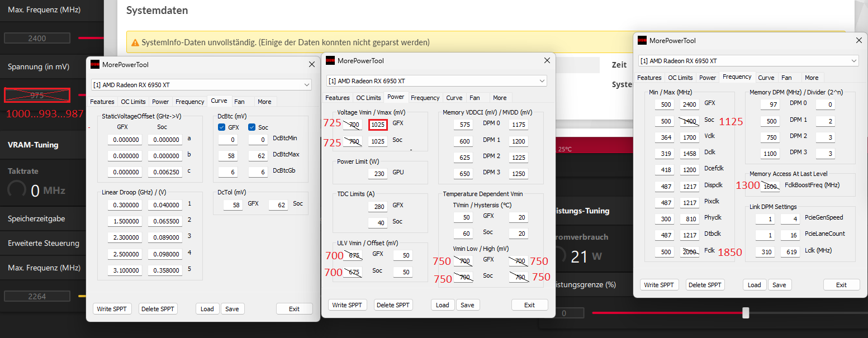Click the yellow warning icon in SystemInfo banner
Viewport: 868px width, 338px height.
coord(135,42)
